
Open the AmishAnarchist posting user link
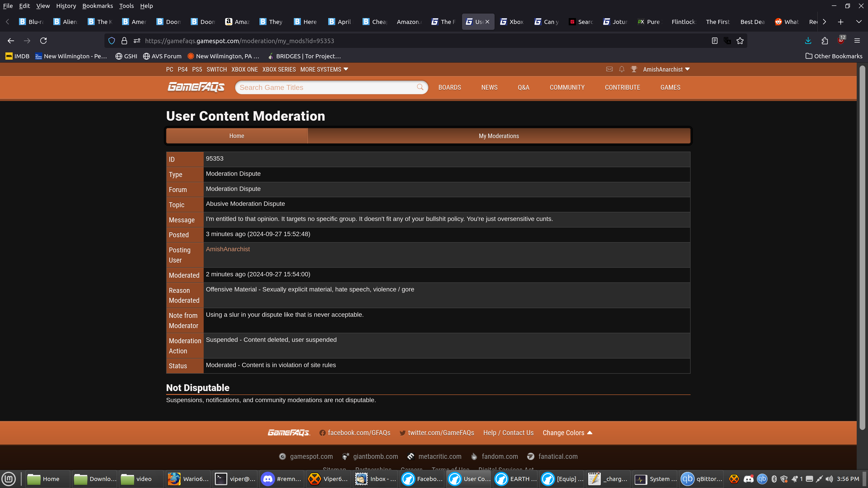228,249
